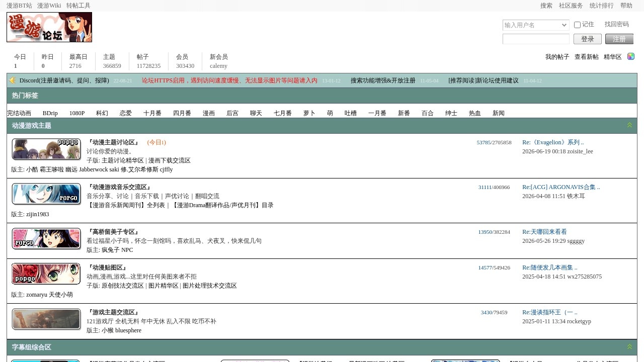The width and height of the screenshot is (644, 362).
Task: Open the 帮助 menu item
Action: click(626, 6)
